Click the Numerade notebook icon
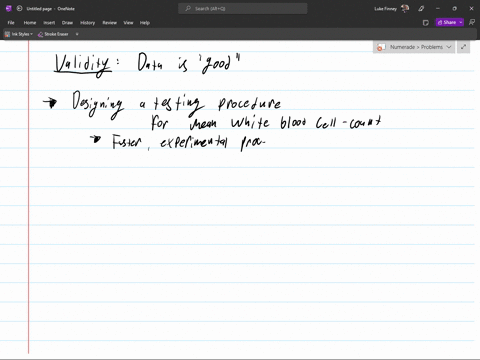The image size is (480, 360). click(x=381, y=47)
